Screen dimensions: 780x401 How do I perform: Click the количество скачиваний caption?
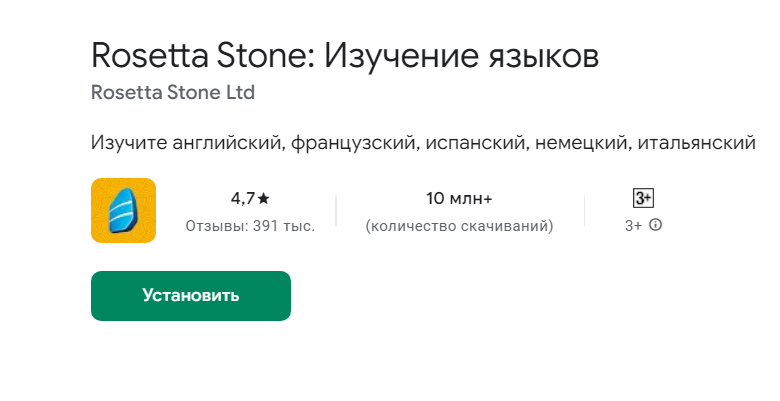tap(459, 227)
